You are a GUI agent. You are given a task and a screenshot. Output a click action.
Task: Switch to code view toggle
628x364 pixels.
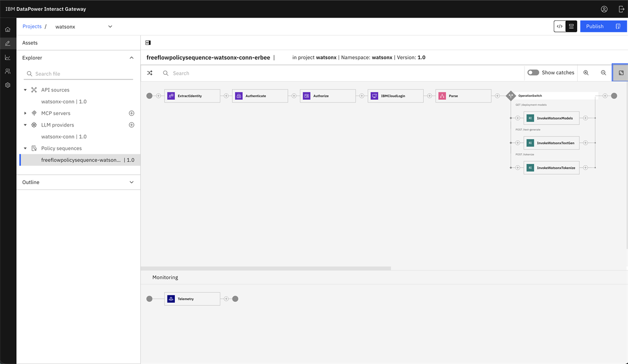click(560, 26)
